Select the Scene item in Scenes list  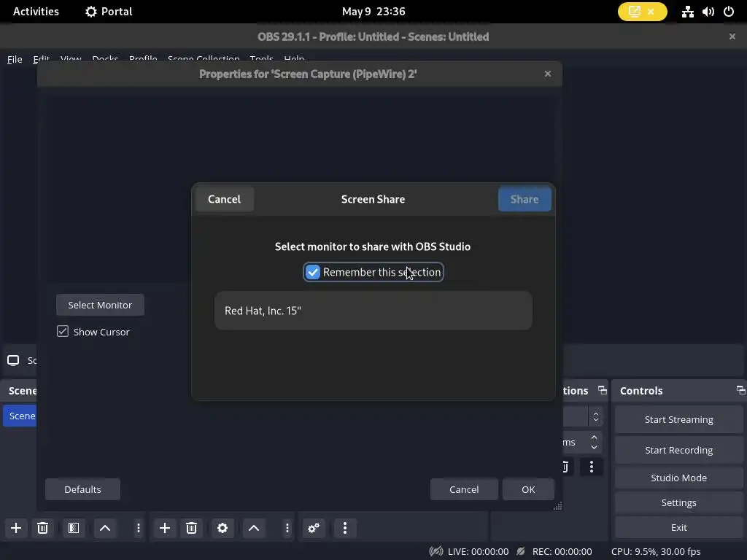pos(20,416)
